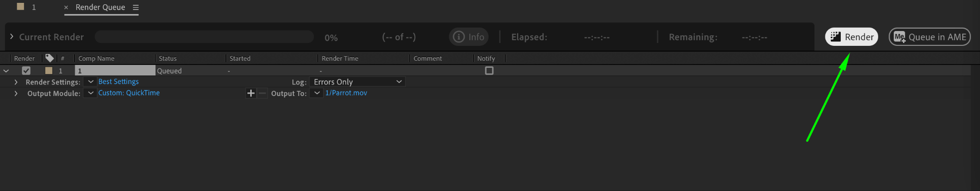Open the Render Queue panel menu icon
The width and height of the screenshot is (980, 191).
(135, 7)
